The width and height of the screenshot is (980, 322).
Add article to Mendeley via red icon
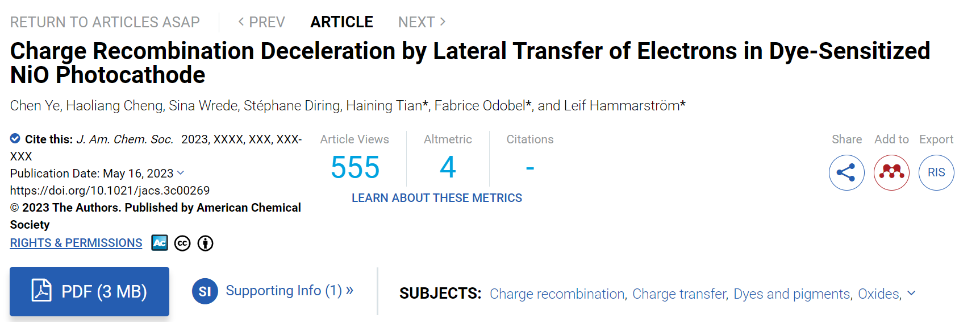tap(891, 172)
